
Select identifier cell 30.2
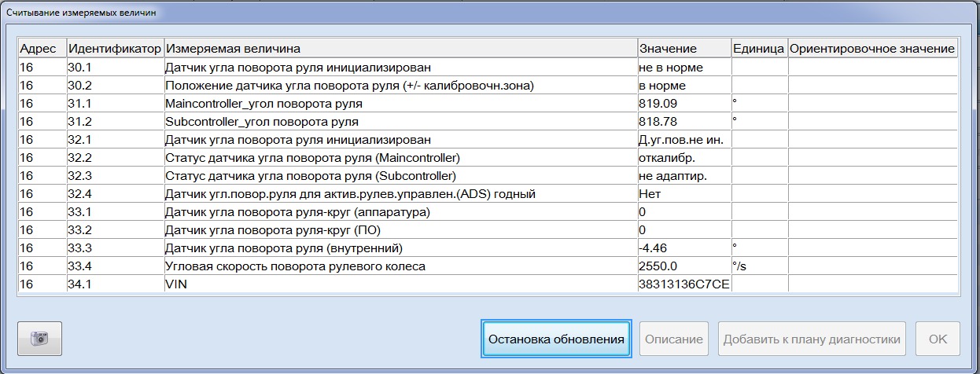115,86
